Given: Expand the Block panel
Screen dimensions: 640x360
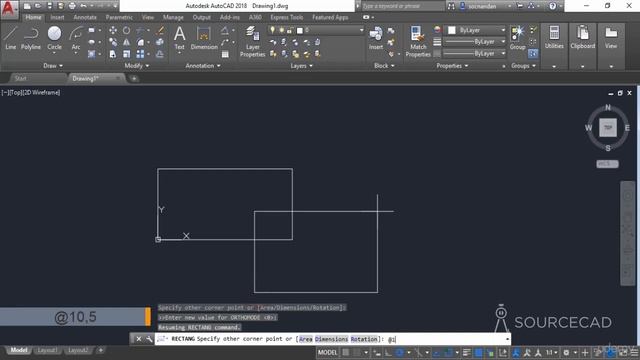Looking at the screenshot, I should pyautogui.click(x=384, y=66).
